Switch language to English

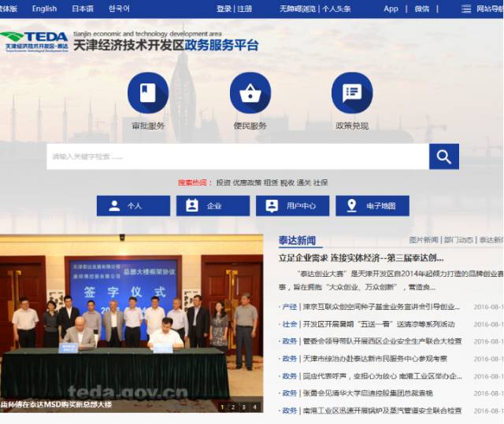coord(44,9)
